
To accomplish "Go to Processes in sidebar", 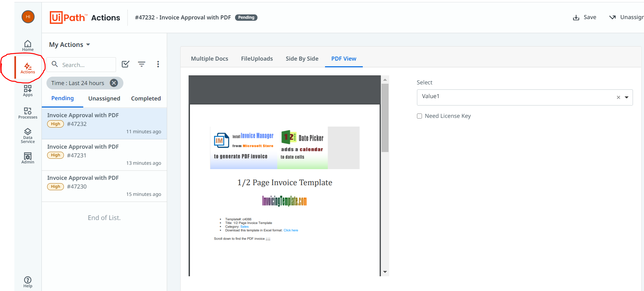I will (x=28, y=113).
